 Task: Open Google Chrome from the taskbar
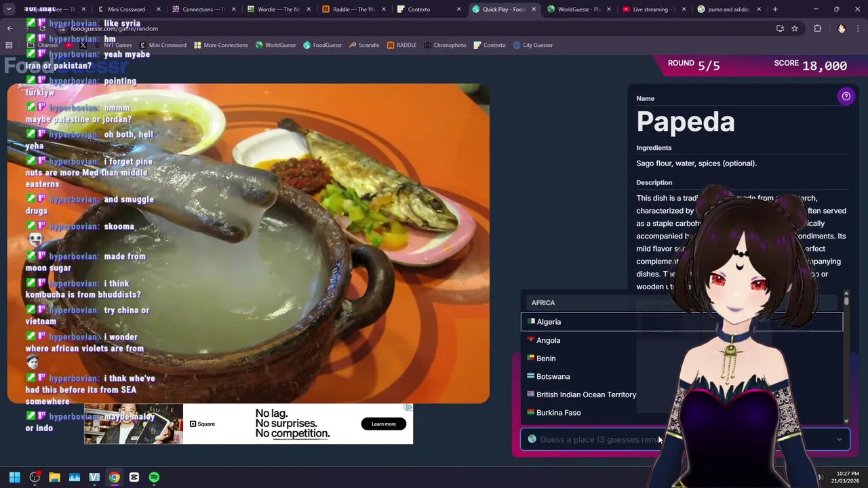tap(114, 477)
